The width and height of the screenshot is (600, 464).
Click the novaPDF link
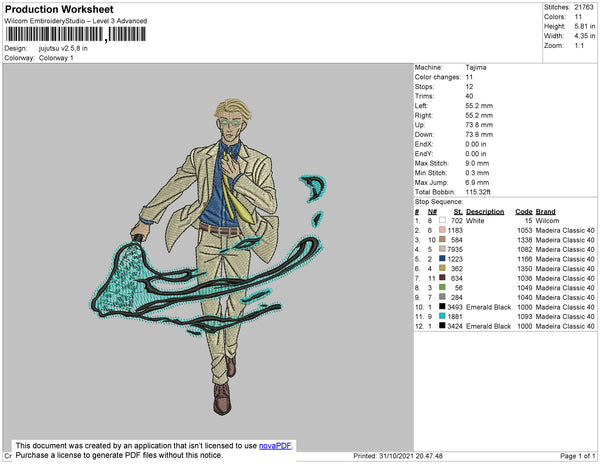pyautogui.click(x=275, y=446)
